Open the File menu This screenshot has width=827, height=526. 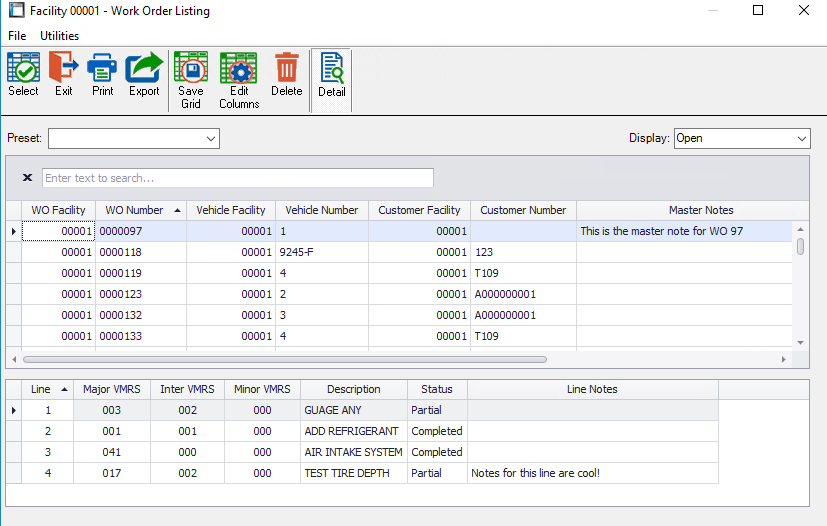tap(17, 36)
